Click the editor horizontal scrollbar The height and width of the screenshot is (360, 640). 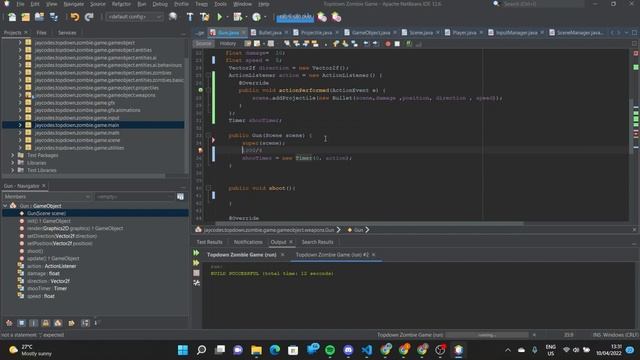point(369,224)
